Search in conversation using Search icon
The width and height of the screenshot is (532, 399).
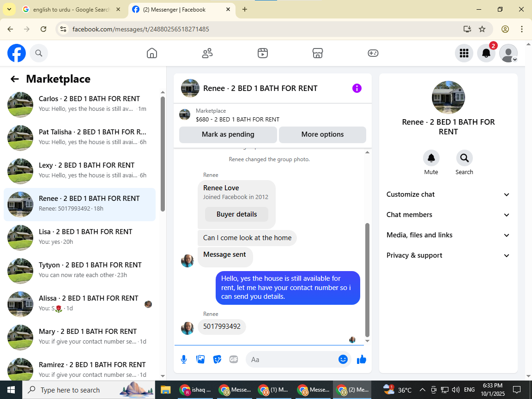(x=464, y=158)
